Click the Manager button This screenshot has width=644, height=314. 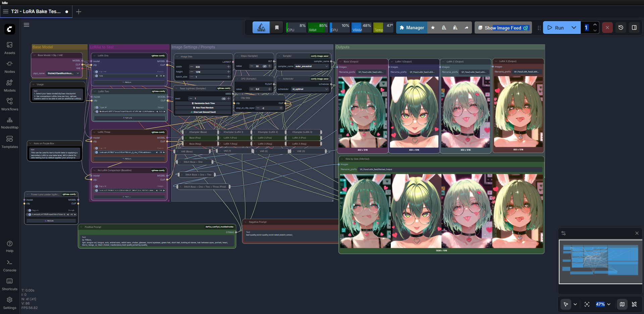412,28
